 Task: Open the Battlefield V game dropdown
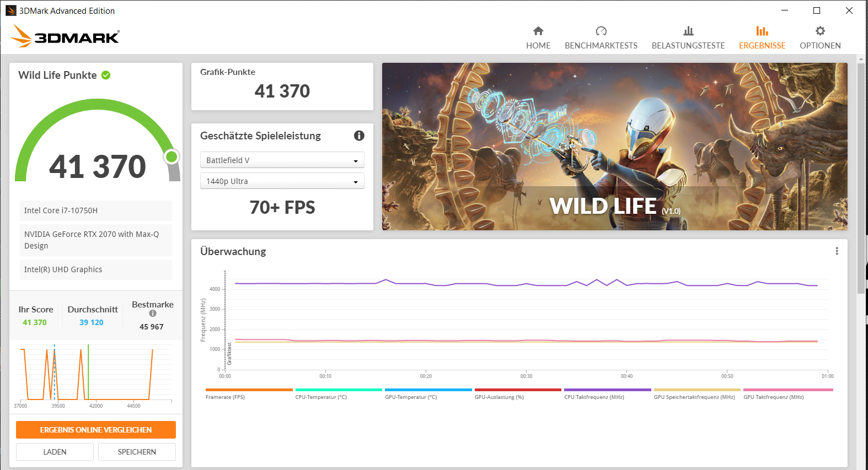[x=282, y=160]
